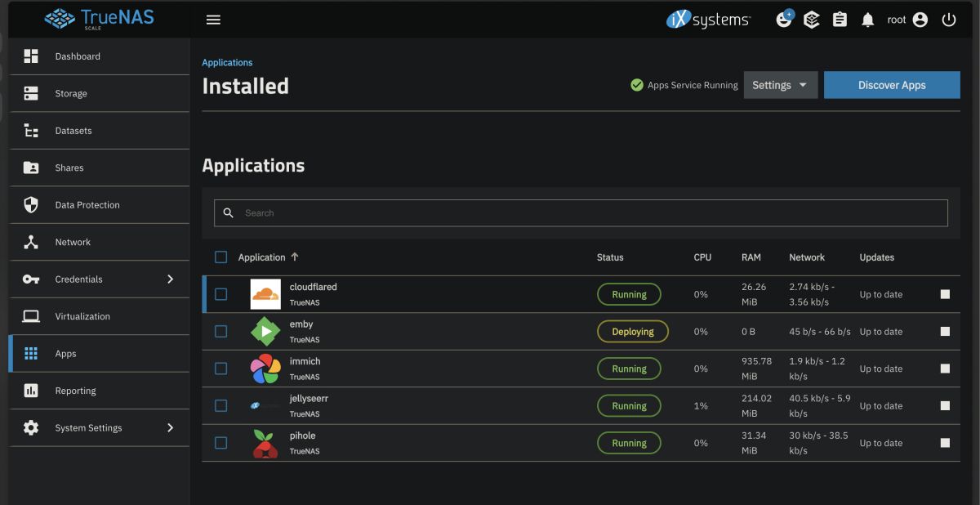980x505 pixels.
Task: Click the feedback smiley icon
Action: pyautogui.click(x=784, y=20)
